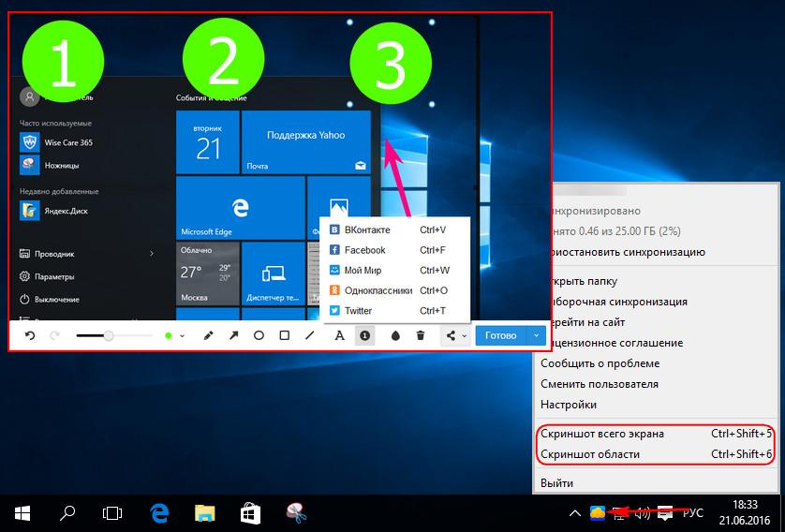Open volume control in system tray
The height and width of the screenshot is (532, 785).
(643, 513)
